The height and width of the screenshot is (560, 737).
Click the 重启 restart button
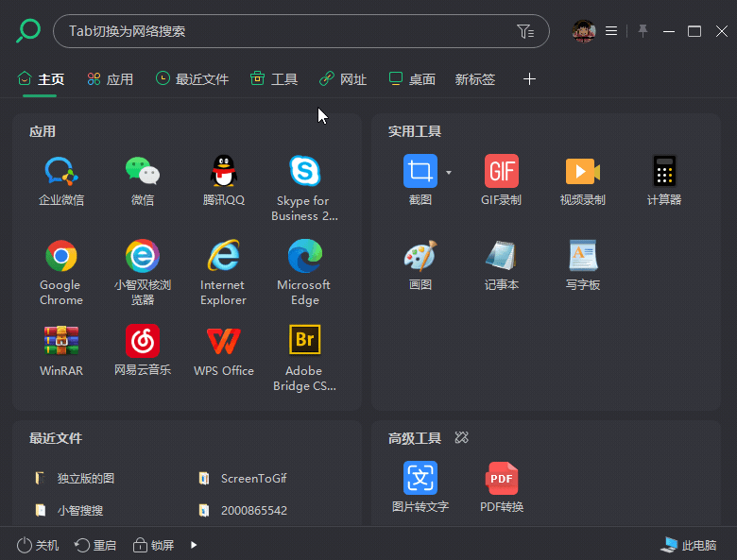pos(95,545)
